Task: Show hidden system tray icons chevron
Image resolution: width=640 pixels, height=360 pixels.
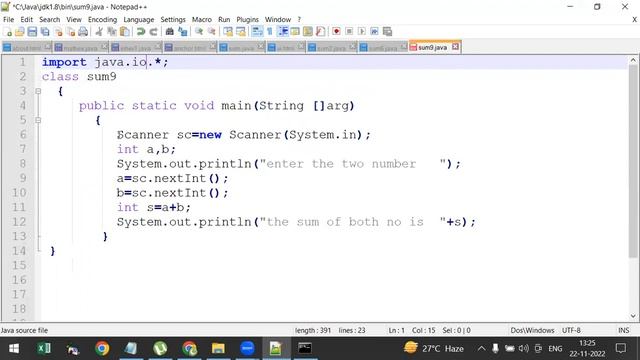Action: point(482,349)
